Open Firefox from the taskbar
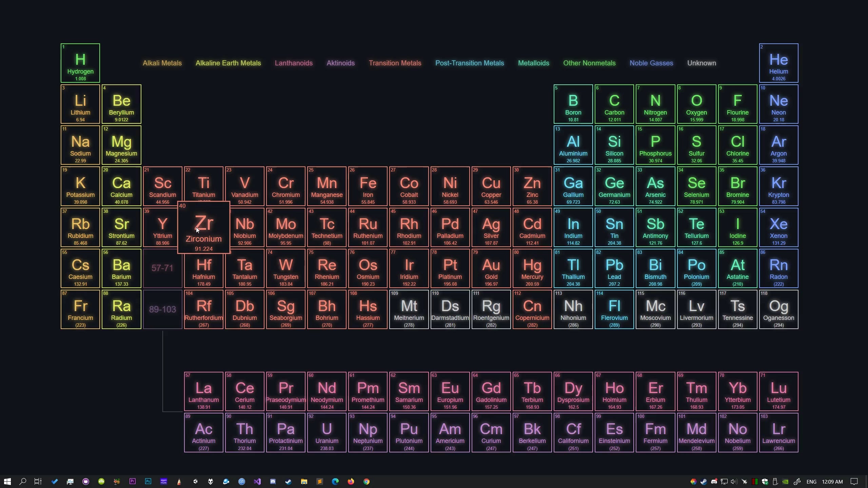The height and width of the screenshot is (488, 868). pos(351,481)
